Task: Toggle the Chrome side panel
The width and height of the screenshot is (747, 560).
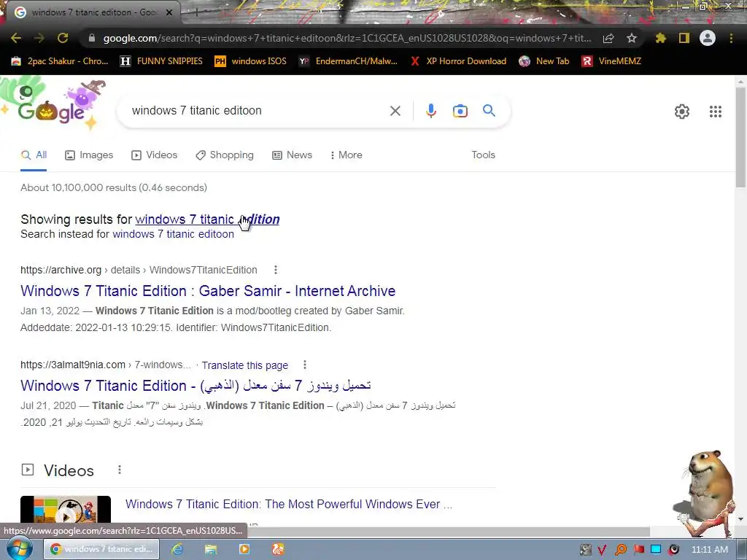Action: [x=684, y=38]
